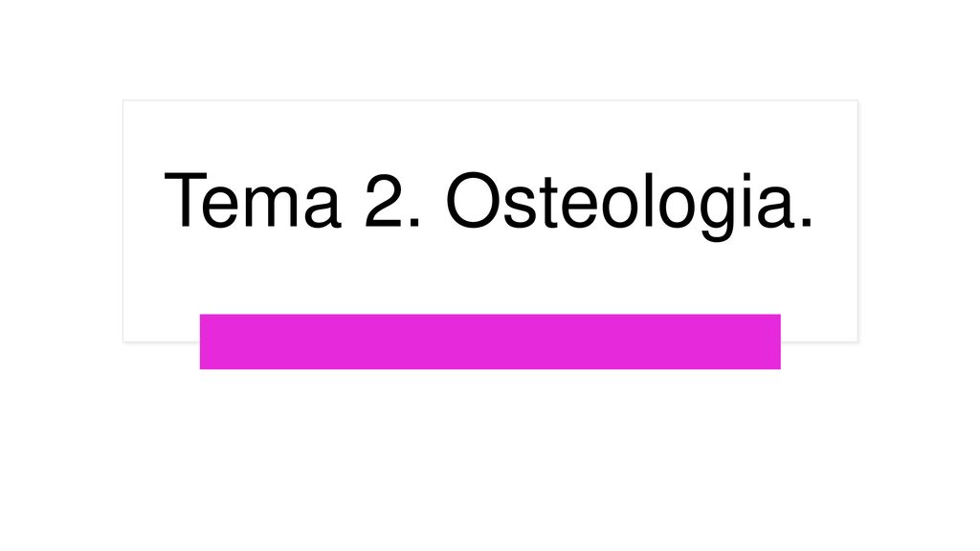Click the word "Osteologia." in the title
Screen dimensions: 980x551
629,205
